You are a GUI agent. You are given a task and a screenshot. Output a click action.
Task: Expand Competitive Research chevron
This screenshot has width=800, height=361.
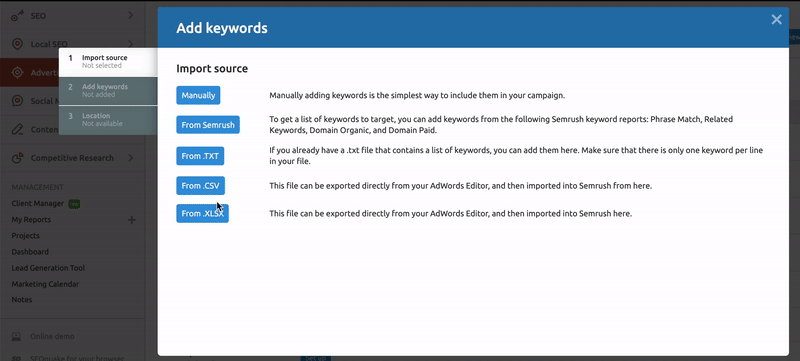tap(131, 158)
